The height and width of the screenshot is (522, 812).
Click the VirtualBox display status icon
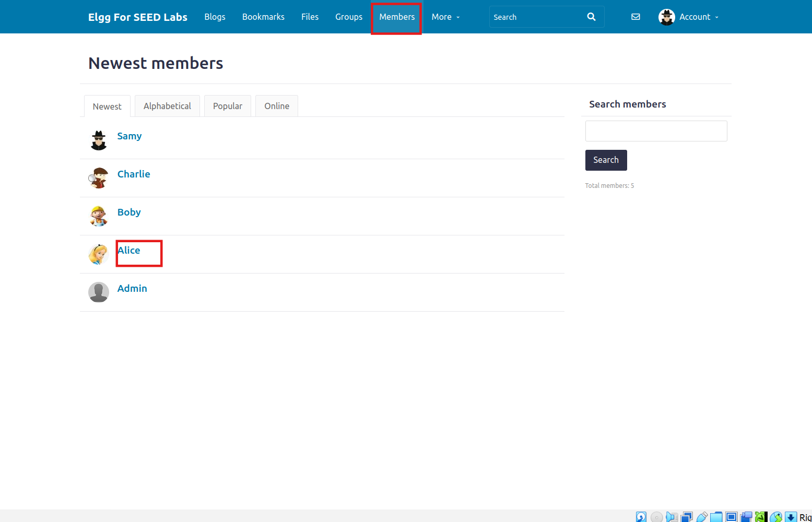[732, 517]
